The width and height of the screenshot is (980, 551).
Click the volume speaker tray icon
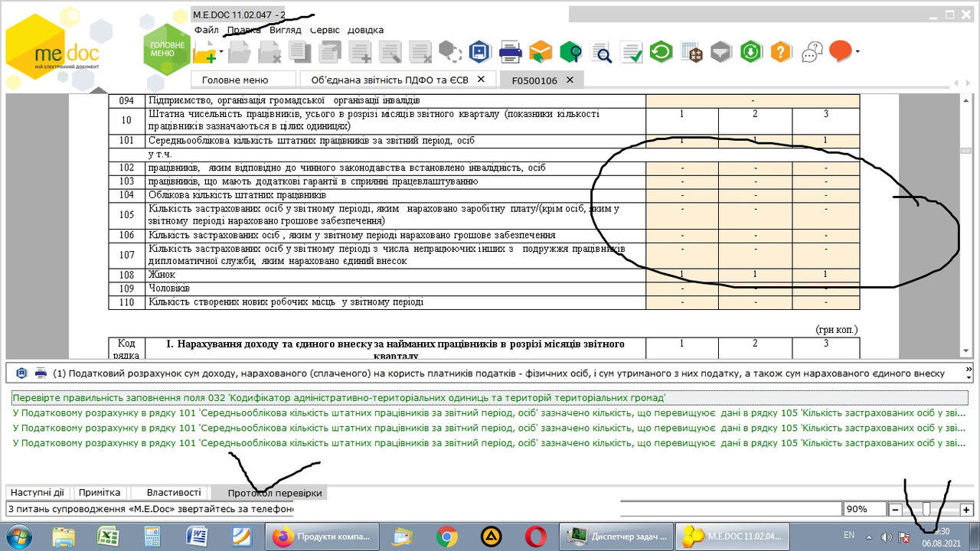pos(886,536)
